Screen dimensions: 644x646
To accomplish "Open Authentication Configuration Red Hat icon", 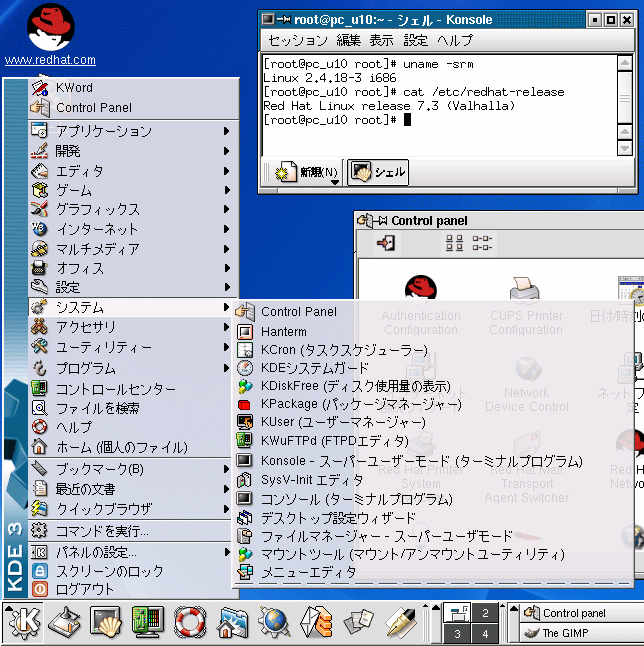I will coord(421,287).
